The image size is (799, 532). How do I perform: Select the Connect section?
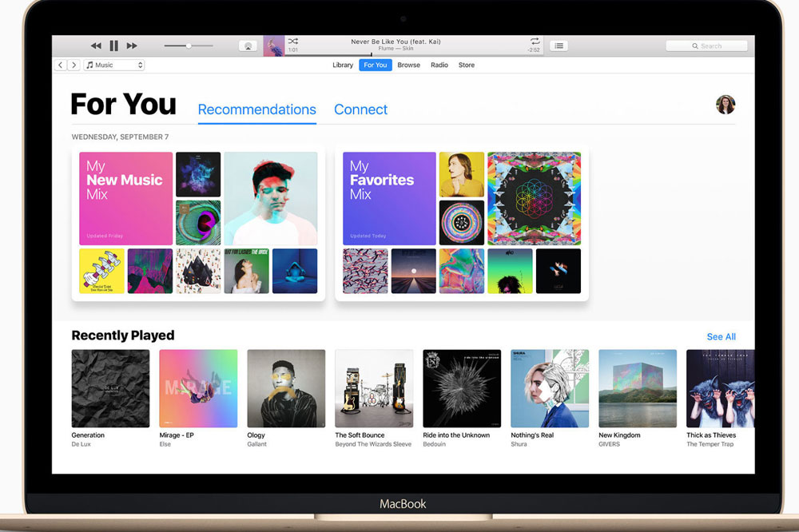[x=360, y=109]
